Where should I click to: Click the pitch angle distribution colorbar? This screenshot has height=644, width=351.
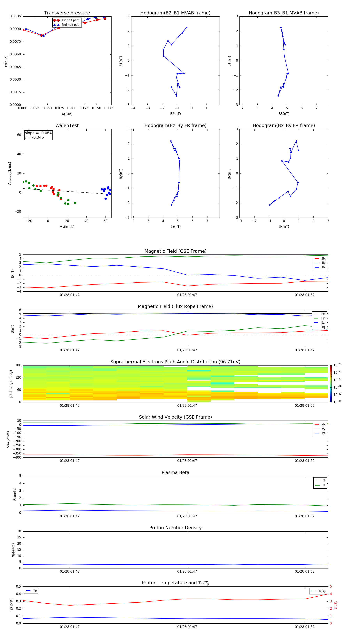coord(331,384)
